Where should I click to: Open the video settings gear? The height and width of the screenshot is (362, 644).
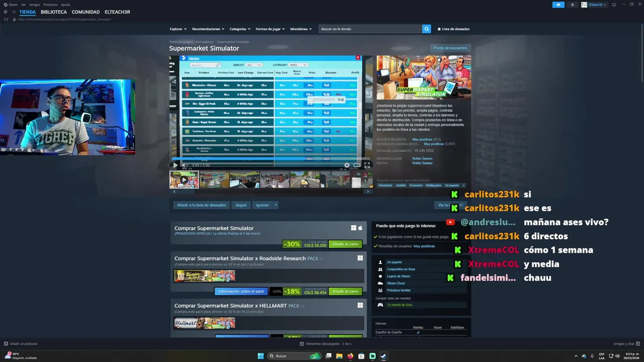coord(347,165)
